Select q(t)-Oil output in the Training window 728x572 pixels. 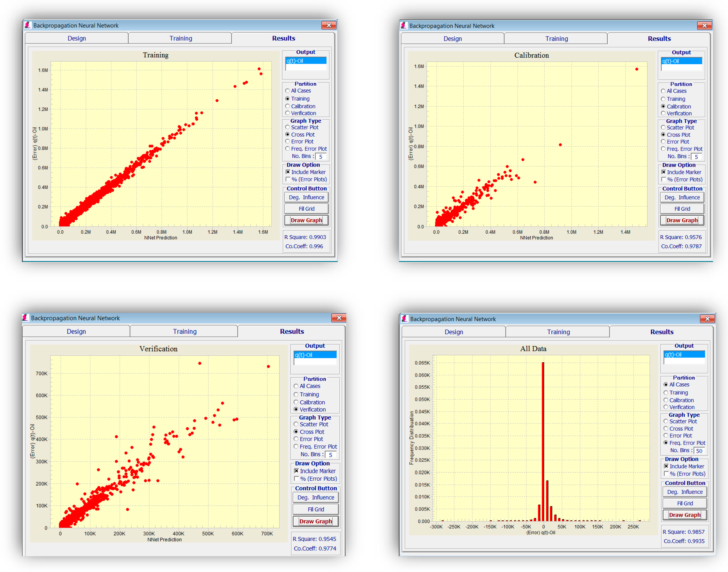tap(306, 61)
